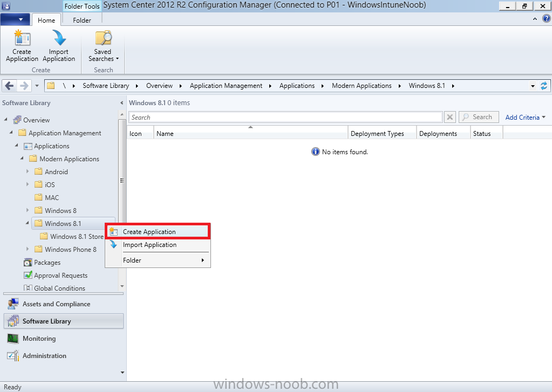Click the tree scrollbar up arrow
This screenshot has width=552, height=392.
(122, 114)
